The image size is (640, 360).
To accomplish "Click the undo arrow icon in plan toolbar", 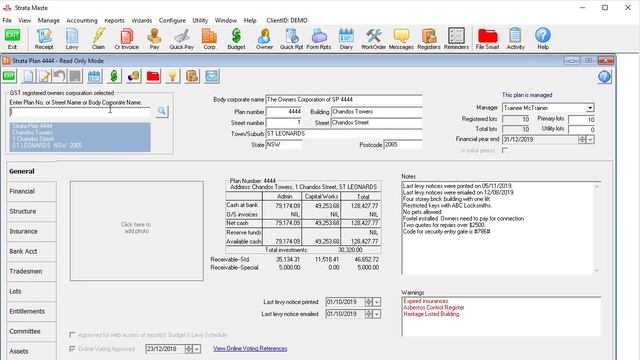I will pyautogui.click(x=59, y=76).
